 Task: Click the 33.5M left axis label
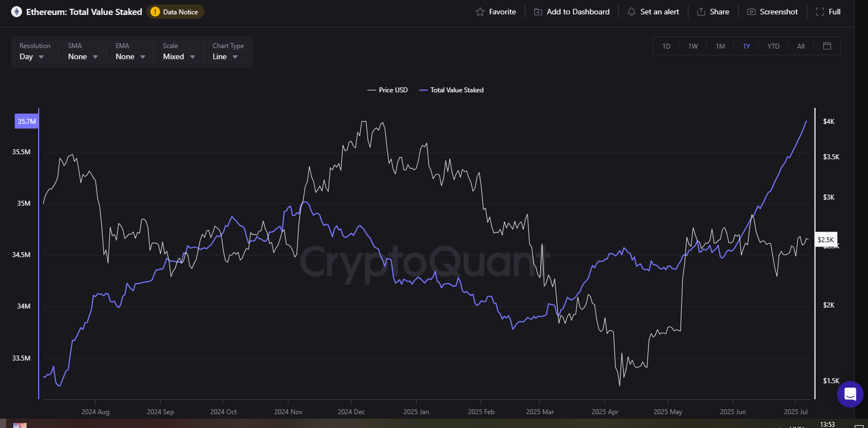pos(22,358)
